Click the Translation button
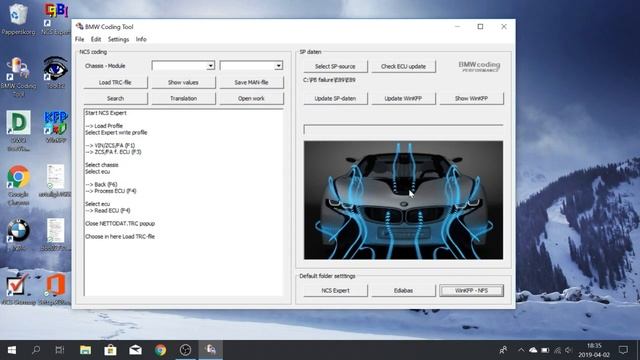The width and height of the screenshot is (640, 360). click(183, 98)
